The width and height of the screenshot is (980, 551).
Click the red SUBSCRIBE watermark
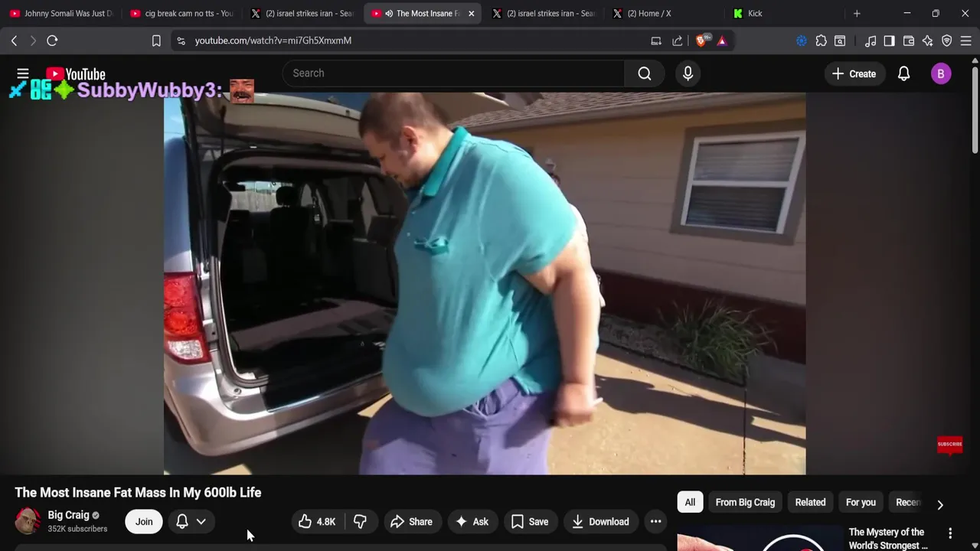[x=949, y=445]
